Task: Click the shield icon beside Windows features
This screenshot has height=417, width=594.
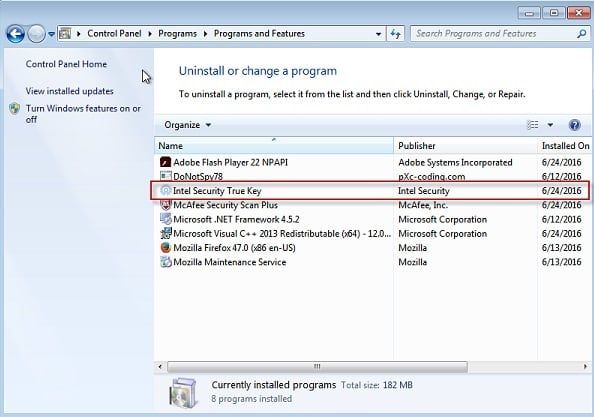Action: (14, 108)
